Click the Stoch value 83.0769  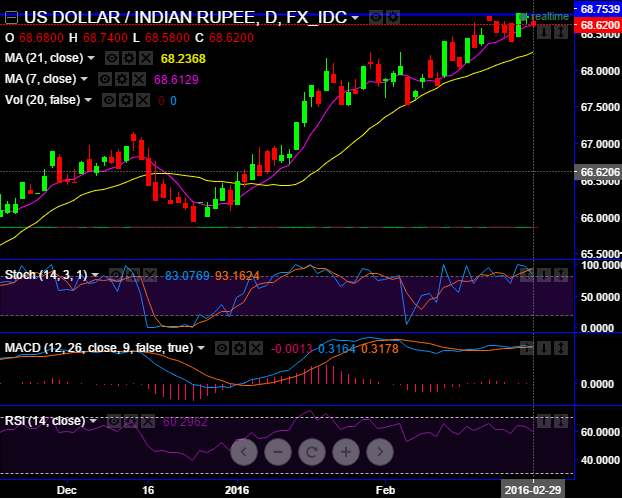click(188, 275)
